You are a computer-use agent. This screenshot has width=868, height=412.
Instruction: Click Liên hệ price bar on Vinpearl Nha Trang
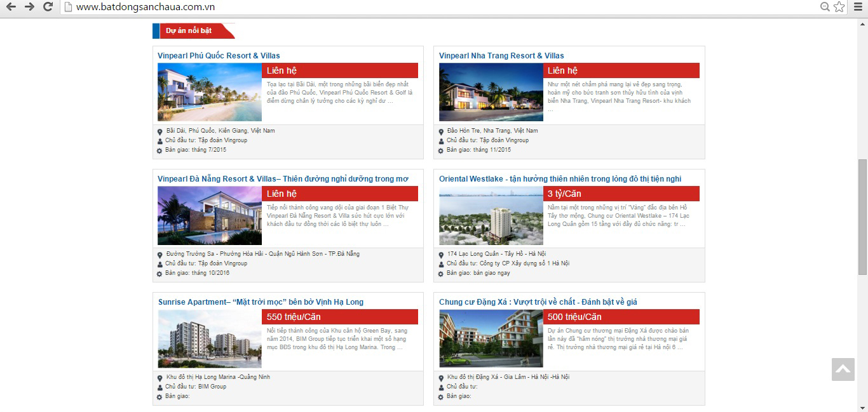click(x=621, y=70)
